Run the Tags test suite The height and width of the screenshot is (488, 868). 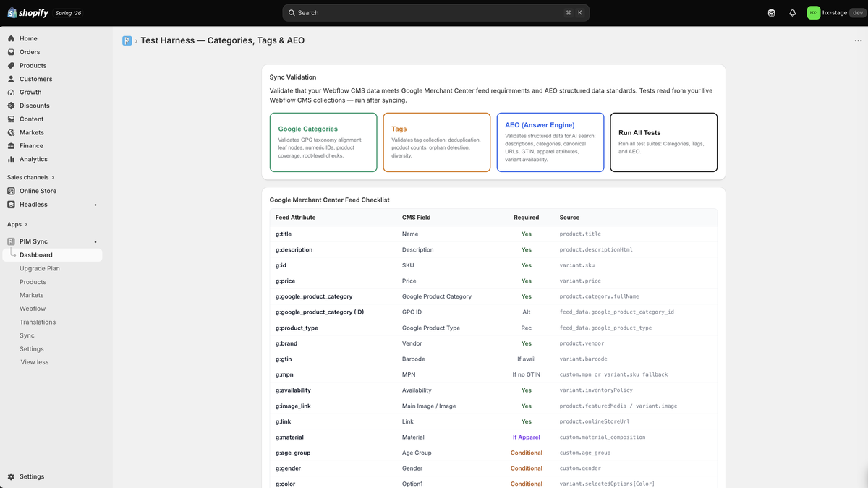[x=437, y=142]
